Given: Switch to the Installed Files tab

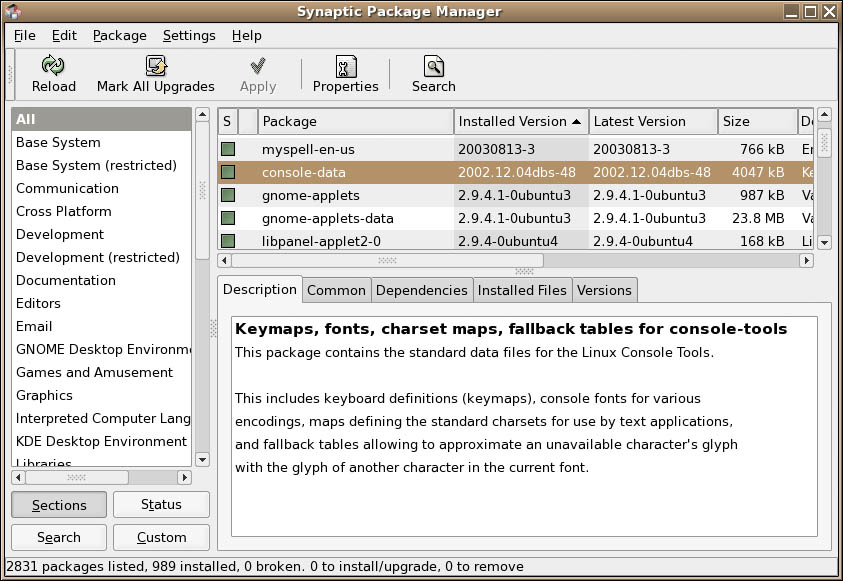Looking at the screenshot, I should tap(522, 290).
